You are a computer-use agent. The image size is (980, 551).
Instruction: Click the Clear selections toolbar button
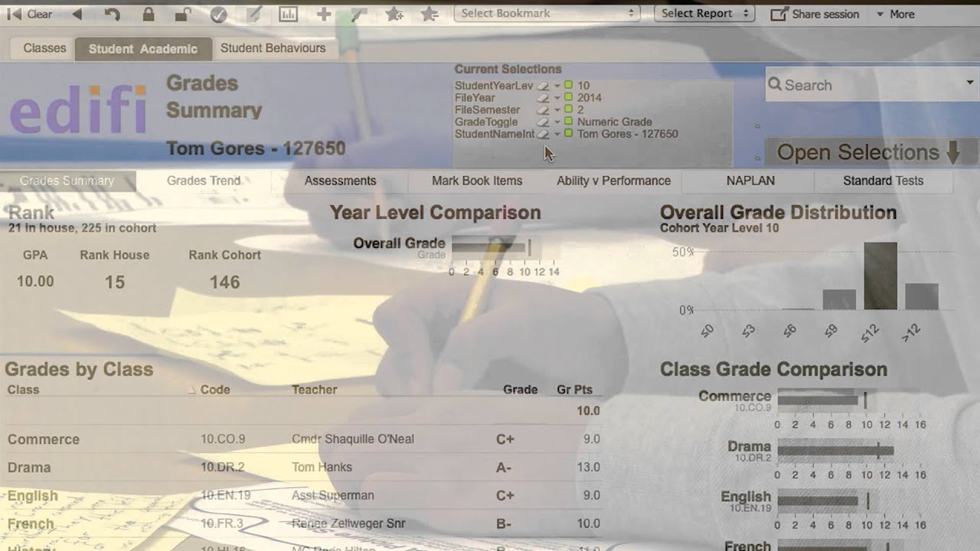click(x=30, y=14)
